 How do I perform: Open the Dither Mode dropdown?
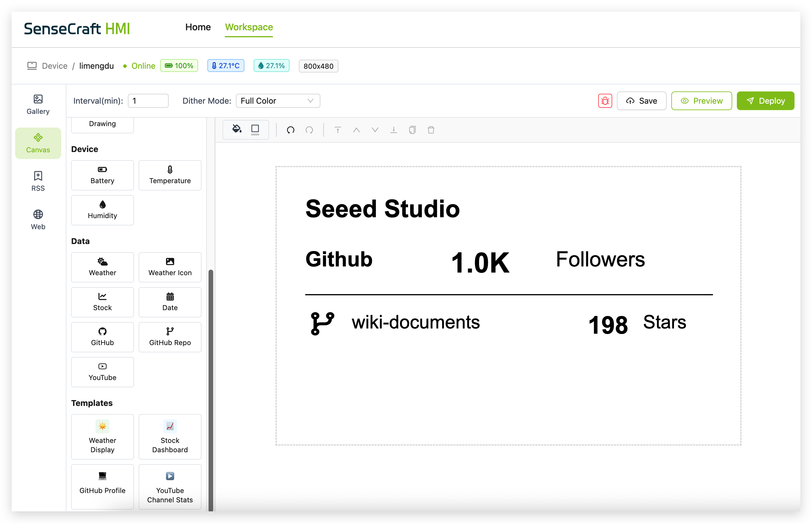[x=278, y=101]
